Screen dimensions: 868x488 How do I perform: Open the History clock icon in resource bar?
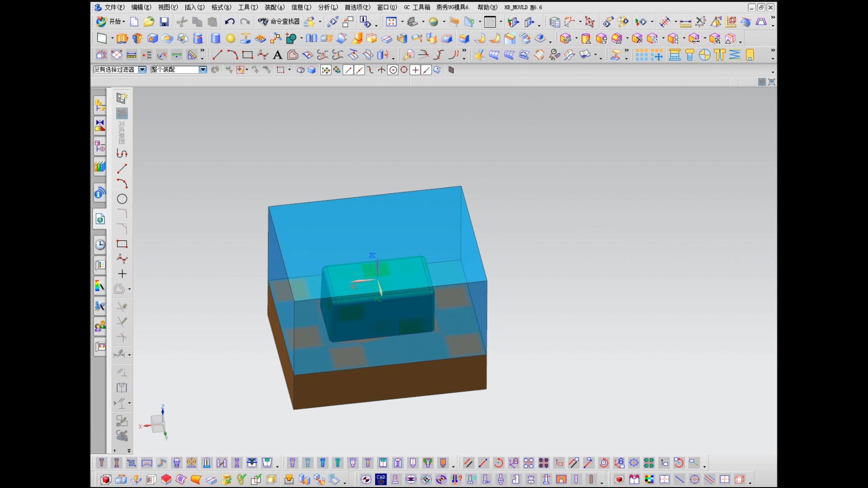pos(100,244)
